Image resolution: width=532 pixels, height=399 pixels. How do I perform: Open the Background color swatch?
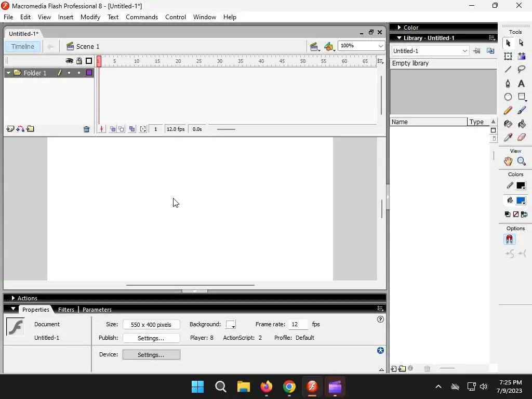[231, 324]
